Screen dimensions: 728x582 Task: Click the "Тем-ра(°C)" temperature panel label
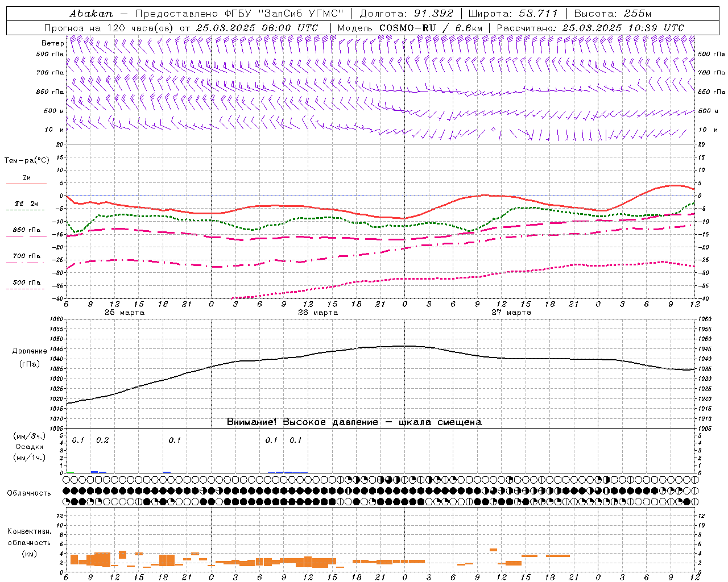coord(27,161)
